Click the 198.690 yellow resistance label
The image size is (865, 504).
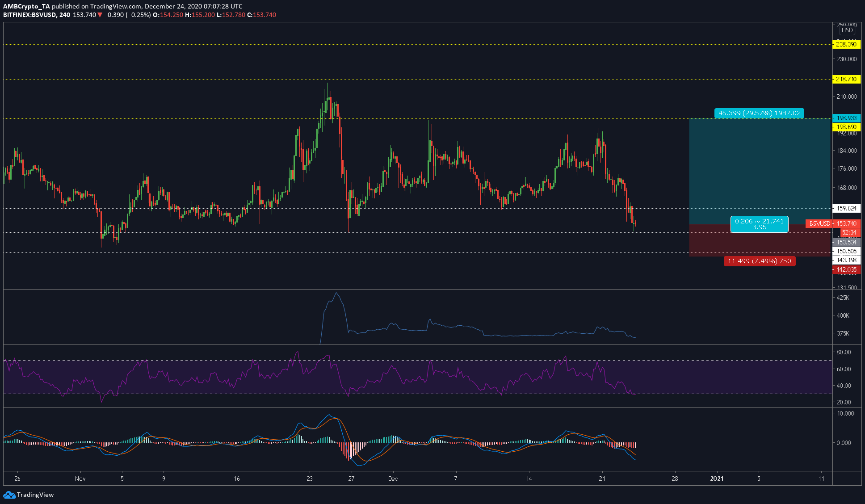click(x=847, y=127)
